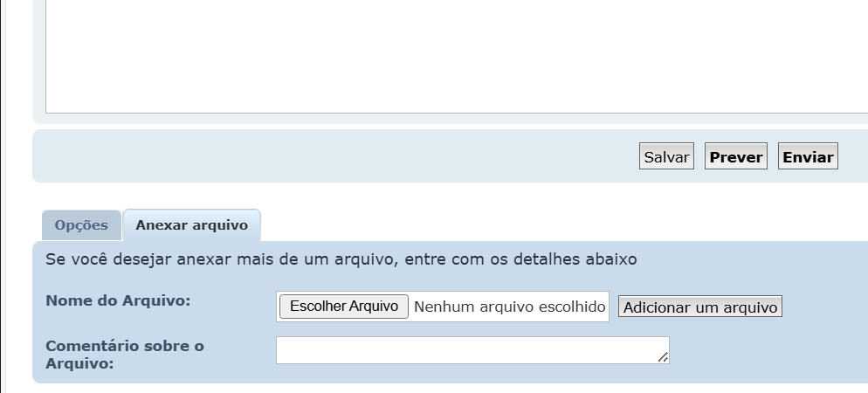Click the Salvar button
The height and width of the screenshot is (393, 868).
click(x=666, y=157)
